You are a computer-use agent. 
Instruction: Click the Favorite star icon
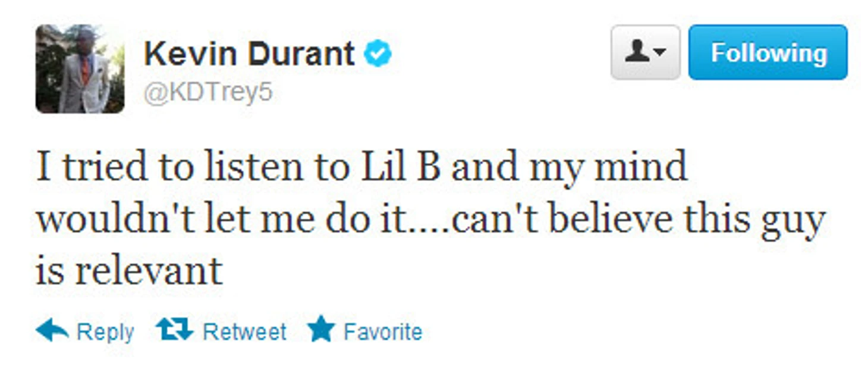[x=321, y=330]
